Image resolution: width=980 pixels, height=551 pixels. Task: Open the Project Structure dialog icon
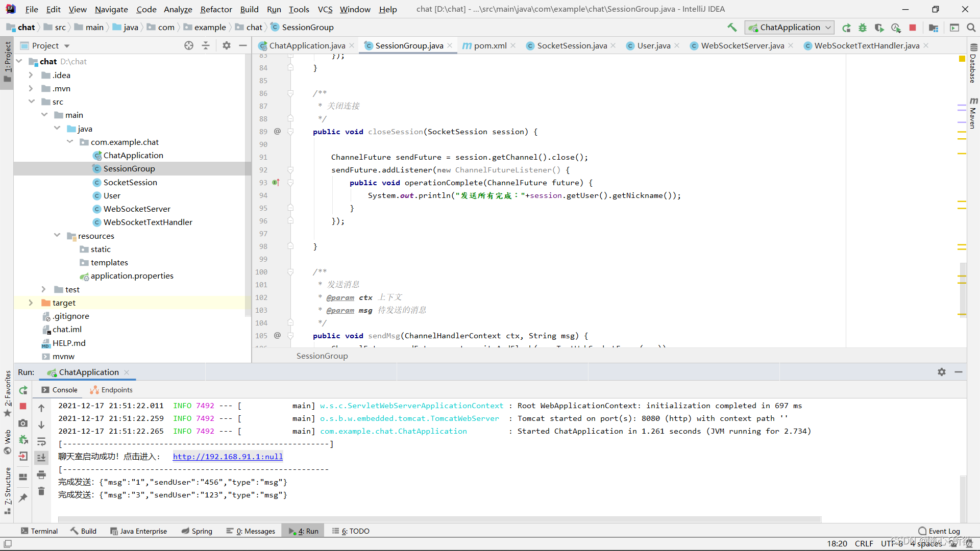(x=934, y=28)
